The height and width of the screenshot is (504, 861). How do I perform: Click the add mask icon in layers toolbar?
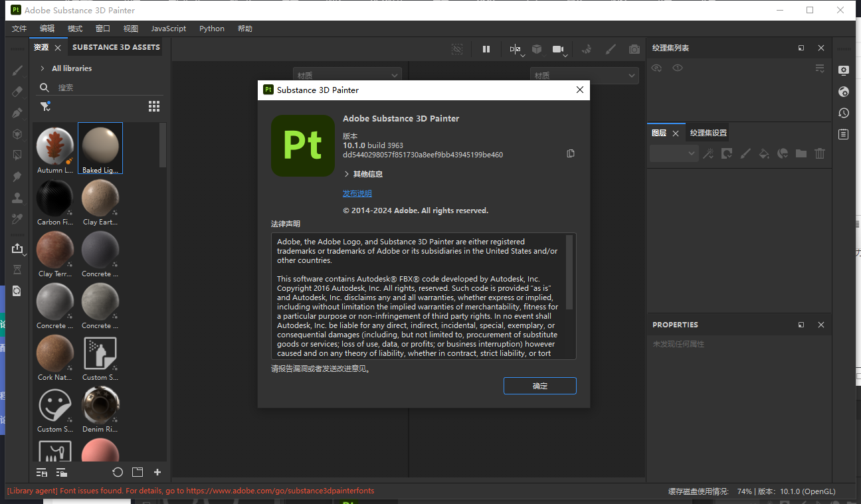(x=727, y=153)
